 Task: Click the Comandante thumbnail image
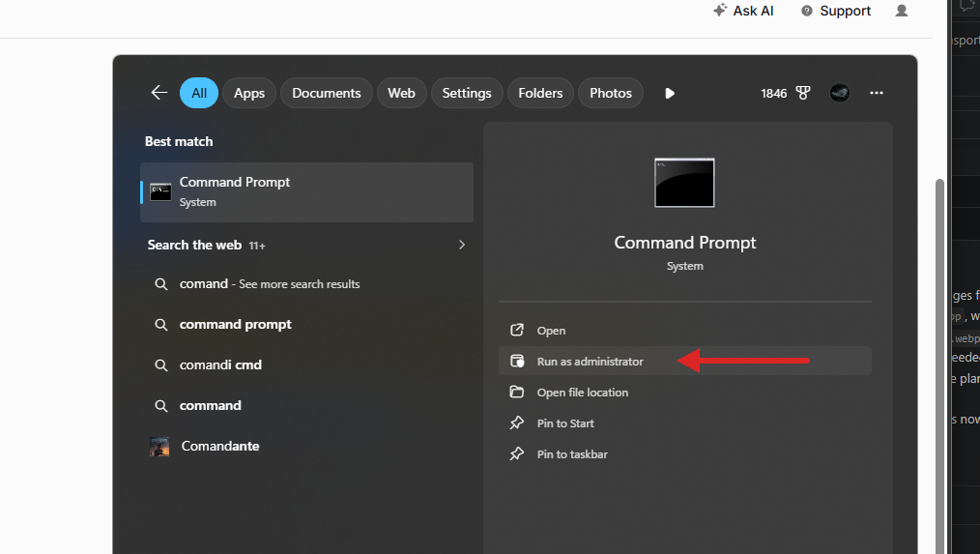159,447
